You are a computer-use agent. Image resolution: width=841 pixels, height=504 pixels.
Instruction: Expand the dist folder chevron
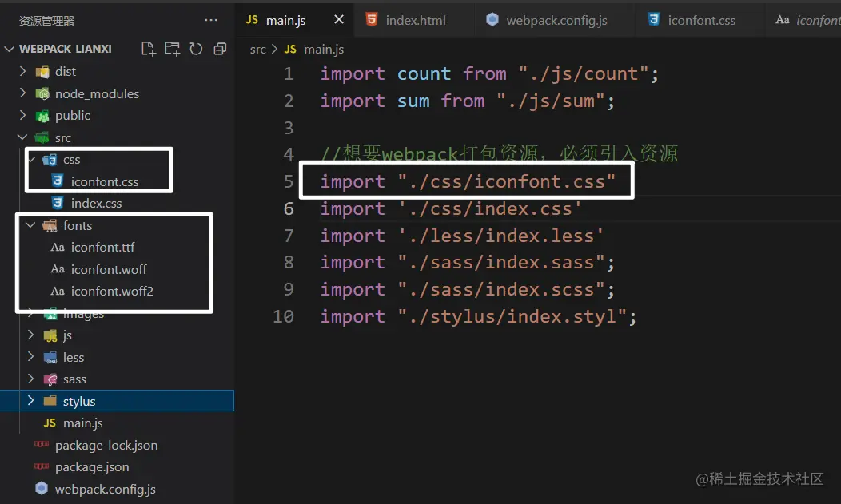click(x=22, y=71)
